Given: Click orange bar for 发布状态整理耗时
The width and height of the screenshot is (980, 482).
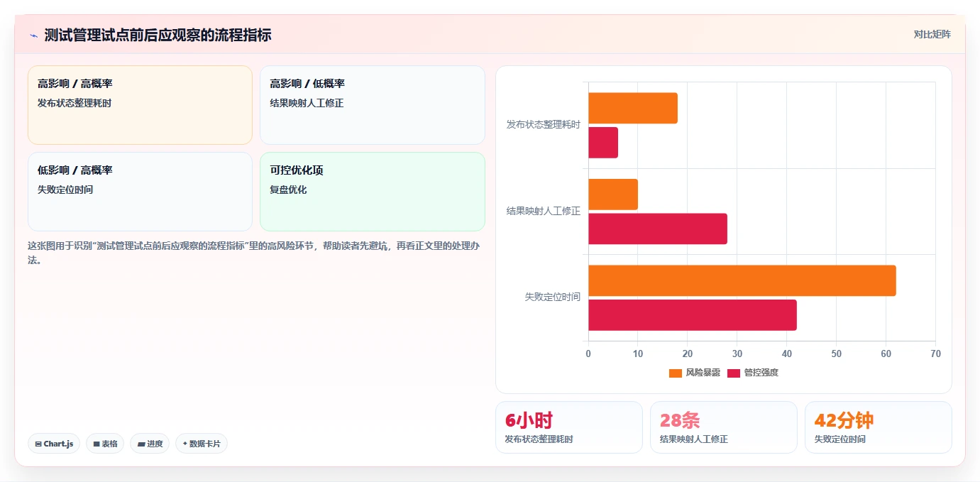Looking at the screenshot, I should 633,108.
